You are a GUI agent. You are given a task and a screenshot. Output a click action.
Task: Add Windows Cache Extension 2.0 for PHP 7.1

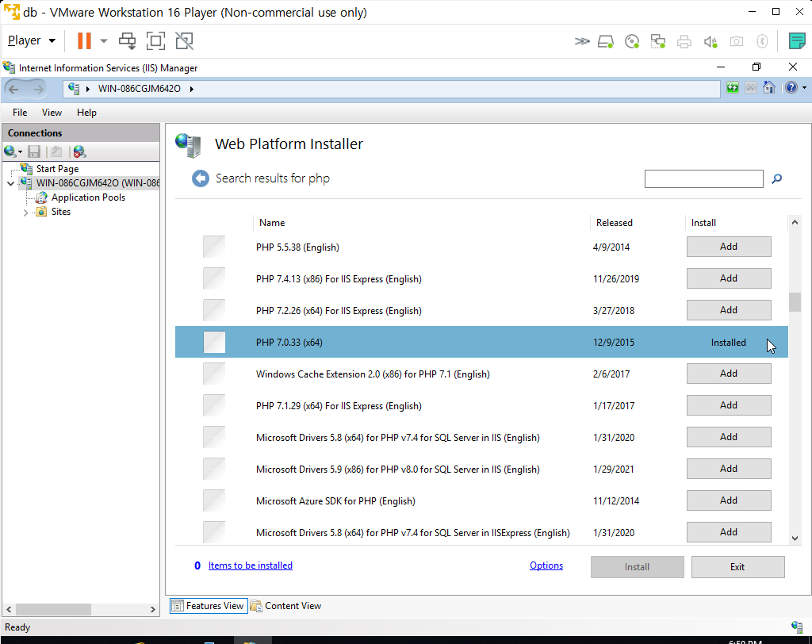pyautogui.click(x=729, y=374)
